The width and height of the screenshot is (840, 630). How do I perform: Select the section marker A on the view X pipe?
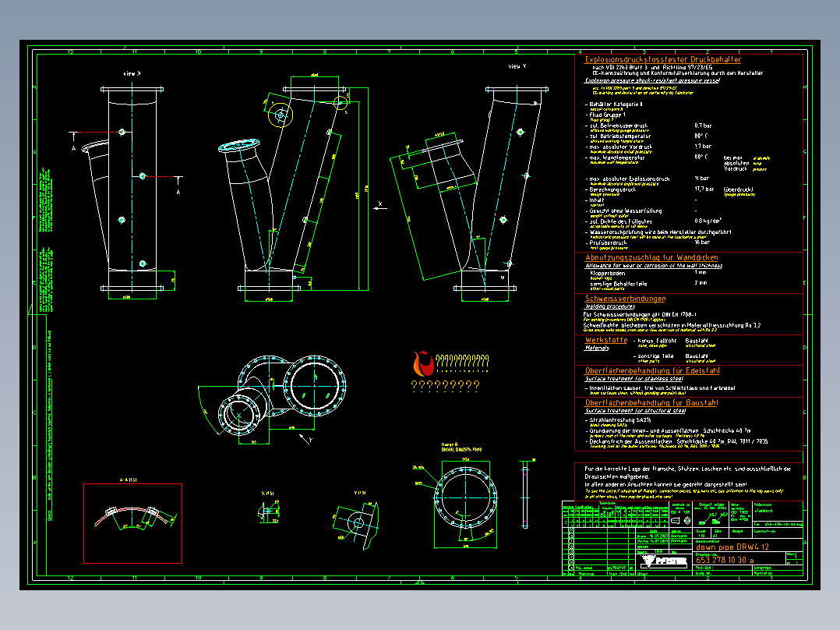pyautogui.click(x=74, y=140)
